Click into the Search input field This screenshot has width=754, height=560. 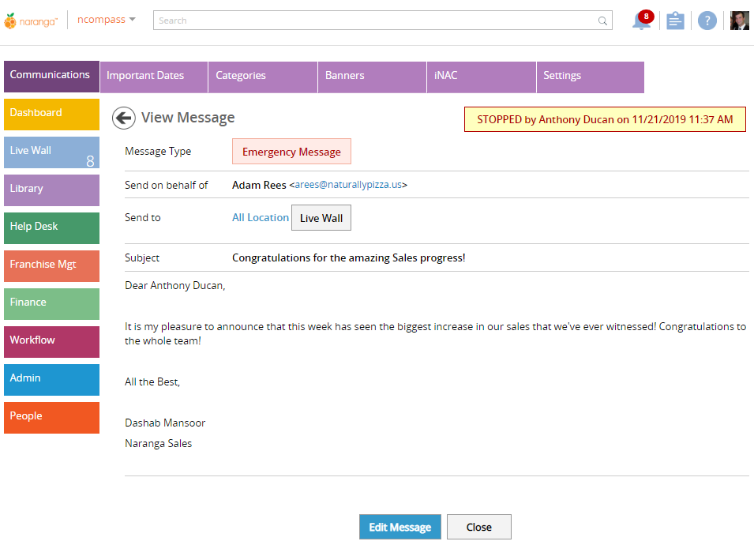click(x=375, y=21)
